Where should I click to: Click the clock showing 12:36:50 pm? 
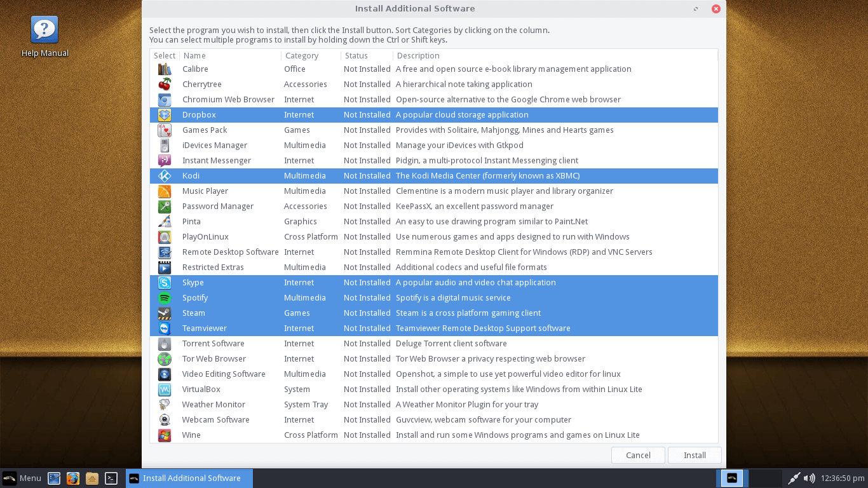click(x=843, y=478)
